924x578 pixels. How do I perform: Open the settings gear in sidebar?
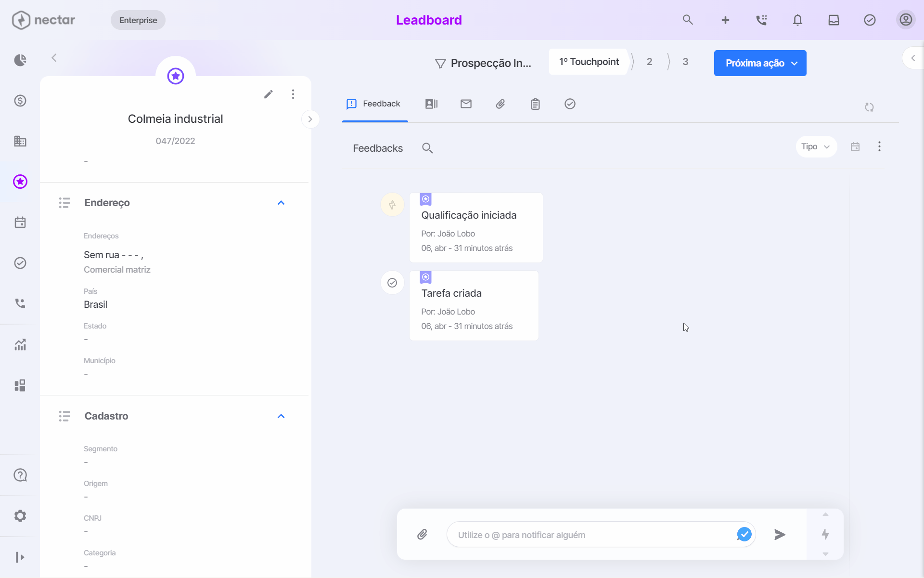pos(20,516)
